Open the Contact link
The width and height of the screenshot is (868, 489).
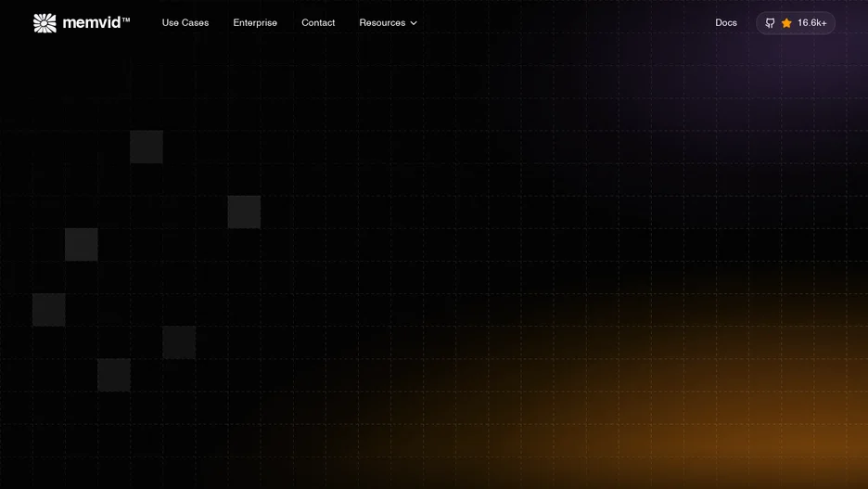point(318,22)
